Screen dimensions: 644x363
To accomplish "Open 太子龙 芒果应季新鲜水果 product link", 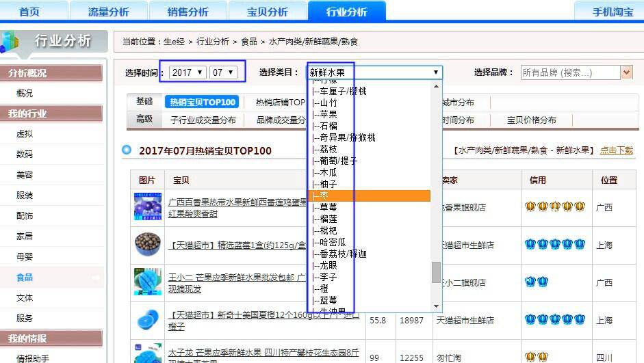I will pyautogui.click(x=263, y=357).
